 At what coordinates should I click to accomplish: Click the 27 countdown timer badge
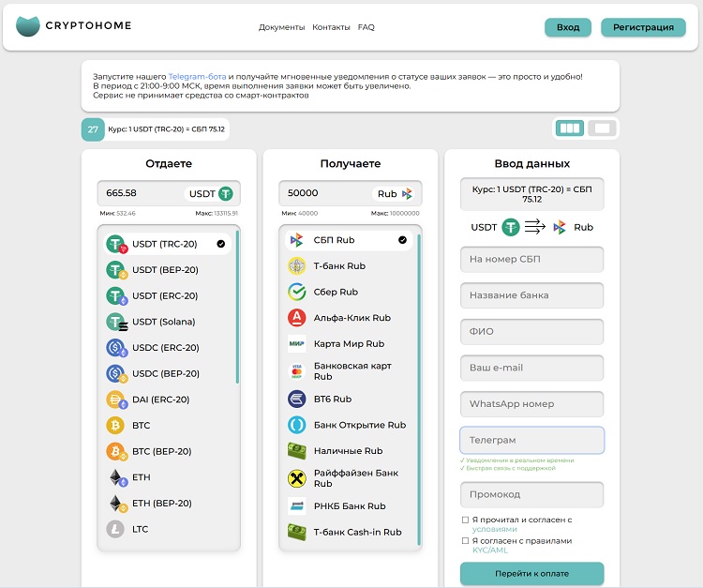click(x=93, y=129)
